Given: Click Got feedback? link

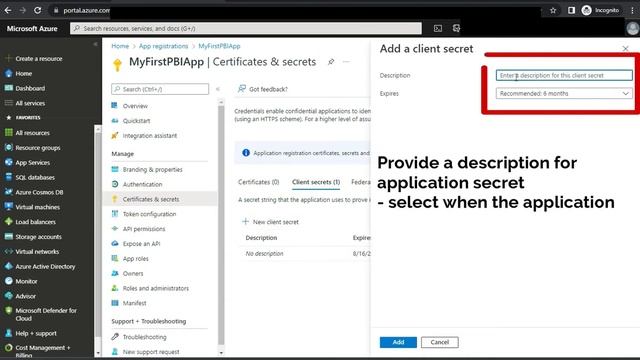Looking at the screenshot, I should pyautogui.click(x=263, y=89).
